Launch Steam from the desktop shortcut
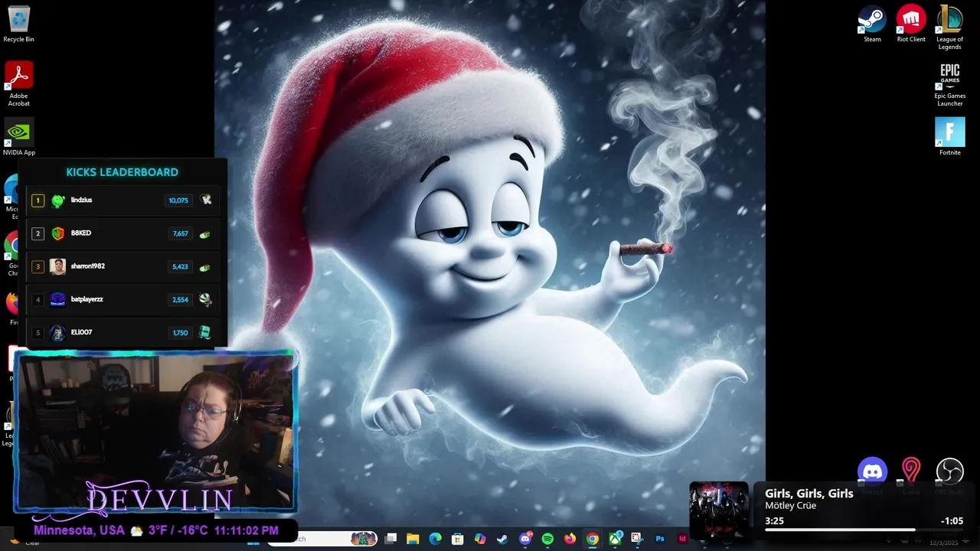Image resolution: width=980 pixels, height=551 pixels. click(x=872, y=24)
